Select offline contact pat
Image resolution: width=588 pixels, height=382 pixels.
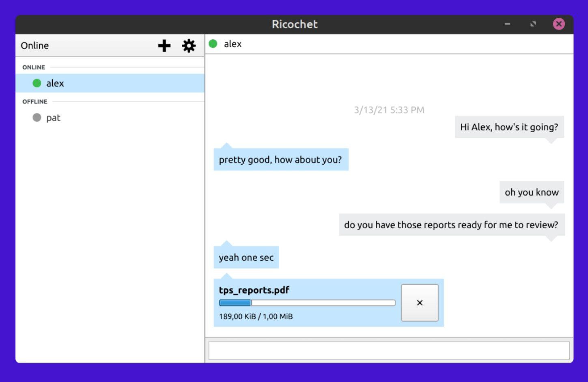click(110, 118)
